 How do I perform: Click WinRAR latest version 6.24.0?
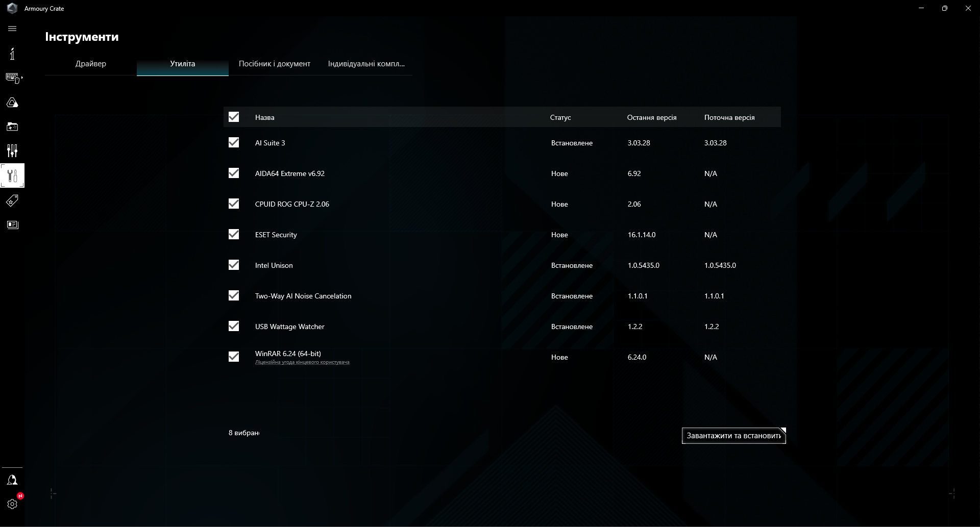coord(637,357)
